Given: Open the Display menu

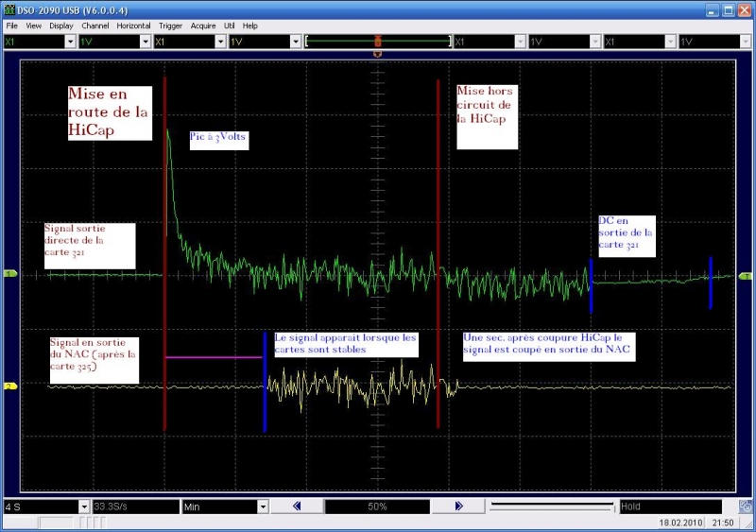Looking at the screenshot, I should (61, 26).
